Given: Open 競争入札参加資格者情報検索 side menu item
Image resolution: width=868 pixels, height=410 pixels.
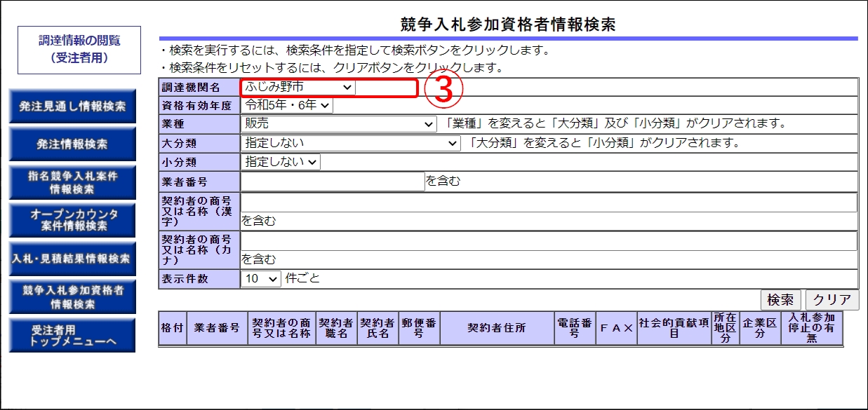Looking at the screenshot, I should pos(72,297).
